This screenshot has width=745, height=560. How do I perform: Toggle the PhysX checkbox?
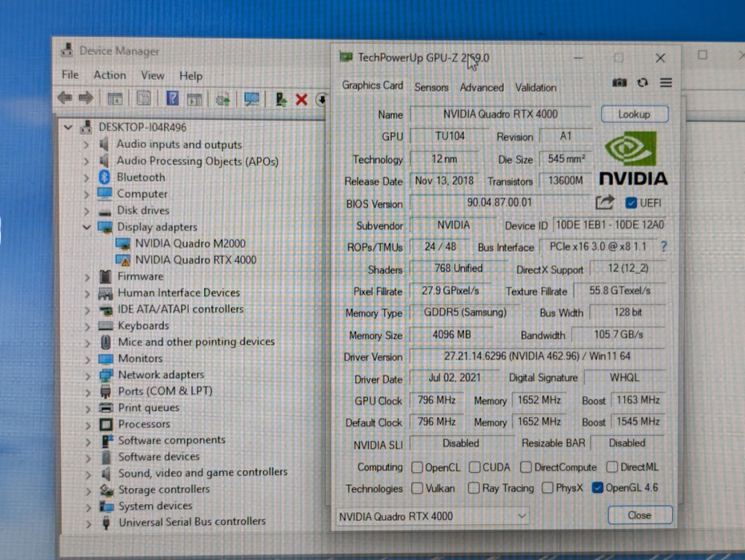coord(547,488)
